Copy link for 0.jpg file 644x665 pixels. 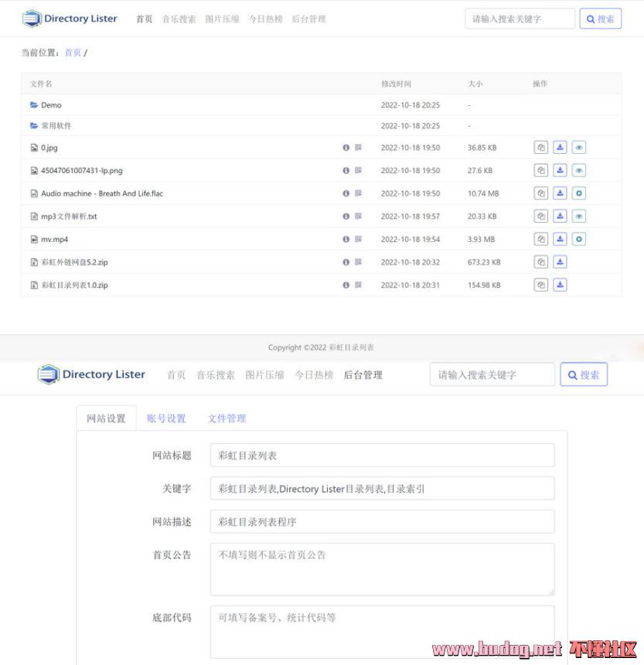(x=540, y=148)
